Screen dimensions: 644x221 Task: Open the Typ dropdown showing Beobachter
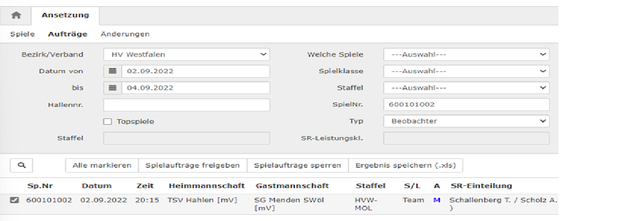(x=466, y=121)
